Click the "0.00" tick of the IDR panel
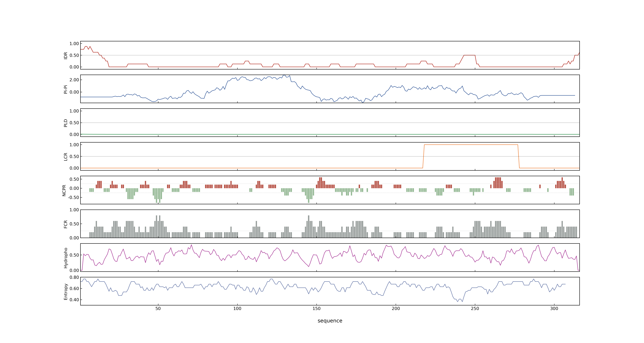This screenshot has width=644, height=343. point(74,67)
